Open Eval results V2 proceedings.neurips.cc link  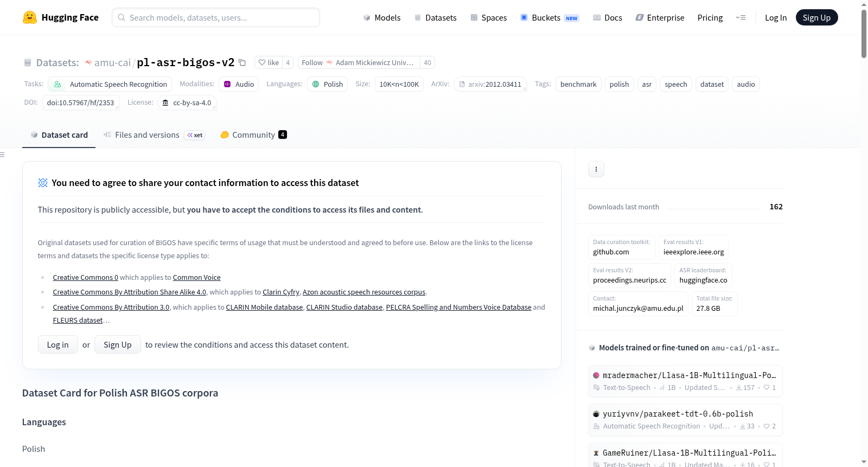point(630,276)
